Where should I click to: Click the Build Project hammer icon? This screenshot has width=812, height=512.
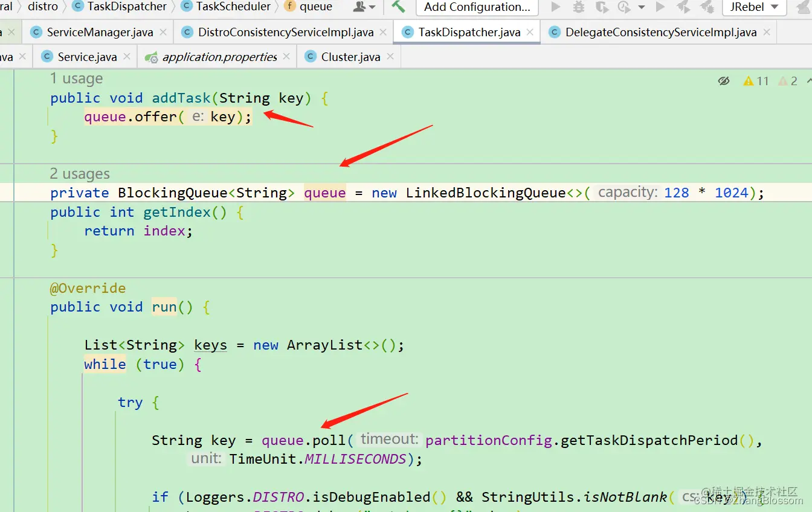pyautogui.click(x=398, y=7)
